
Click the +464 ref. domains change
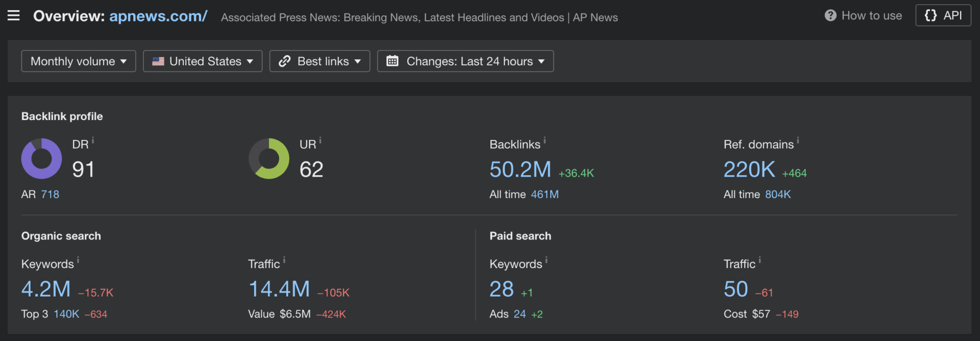click(x=794, y=174)
